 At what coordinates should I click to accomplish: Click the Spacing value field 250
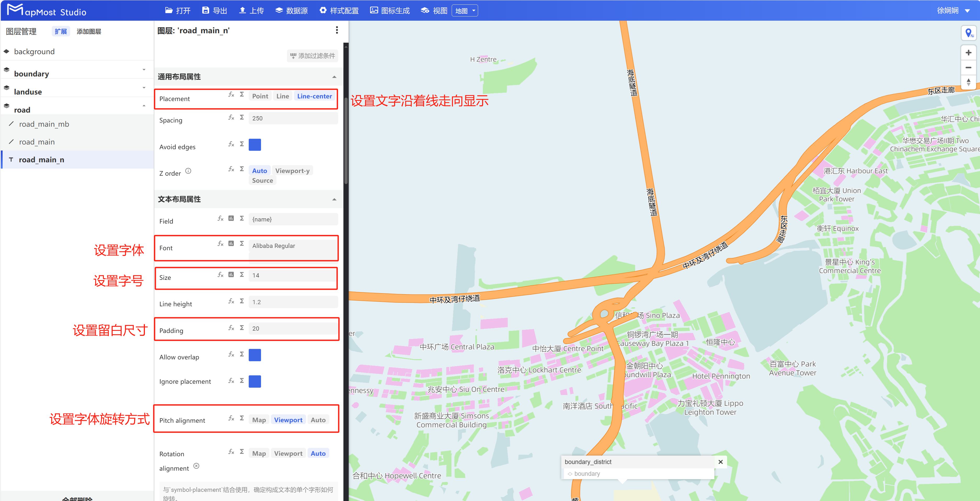293,118
